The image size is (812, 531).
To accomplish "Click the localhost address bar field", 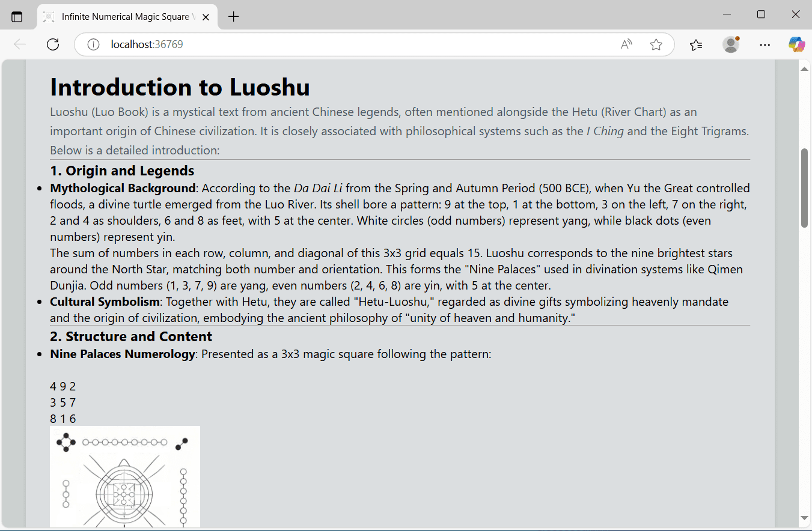I will pos(355,44).
